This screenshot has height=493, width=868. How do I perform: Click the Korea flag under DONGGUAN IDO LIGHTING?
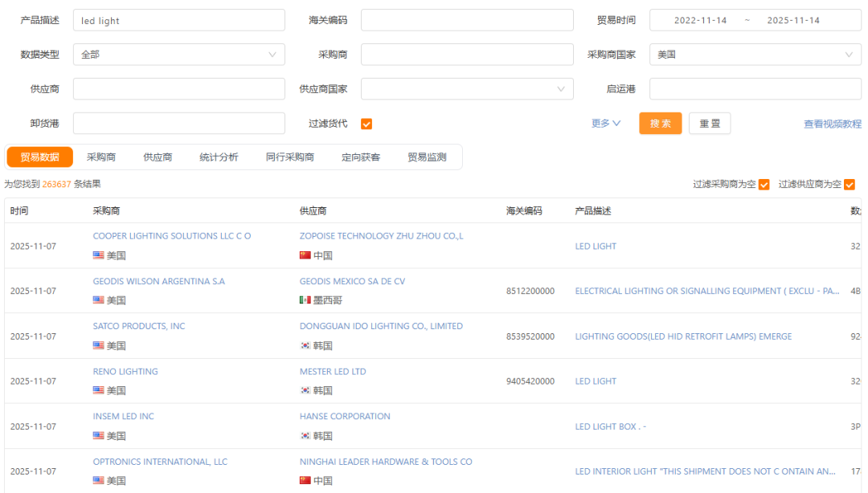[x=305, y=346]
